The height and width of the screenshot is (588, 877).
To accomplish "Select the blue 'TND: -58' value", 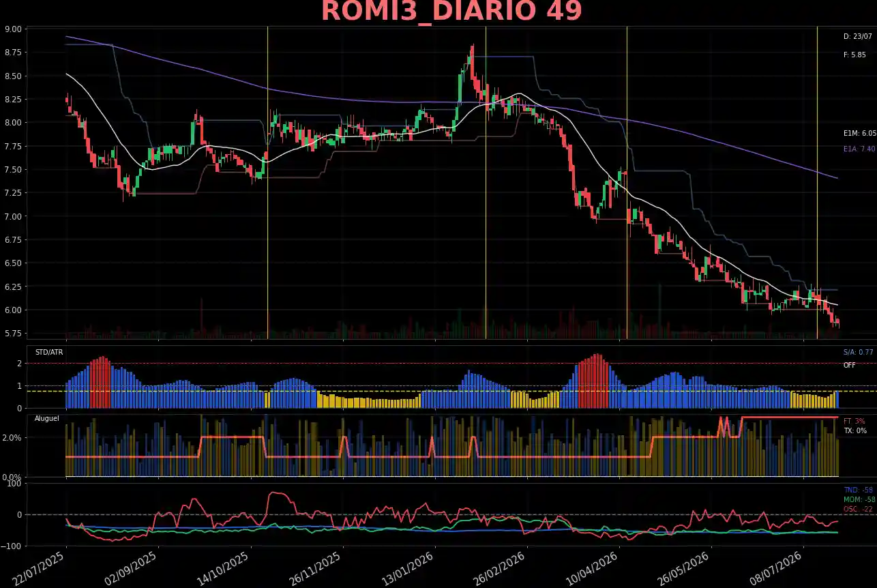I will (x=859, y=490).
